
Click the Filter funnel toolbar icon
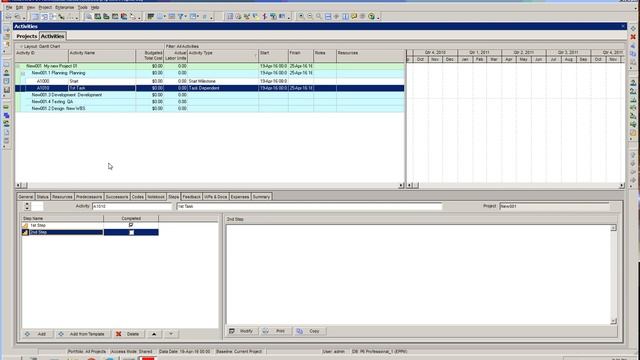[180, 16]
